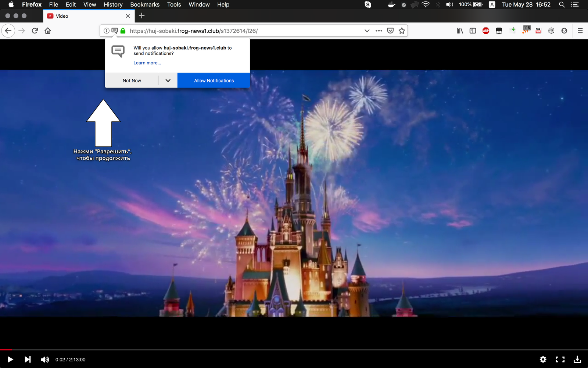Click the YouTube extension icon

pos(538,31)
